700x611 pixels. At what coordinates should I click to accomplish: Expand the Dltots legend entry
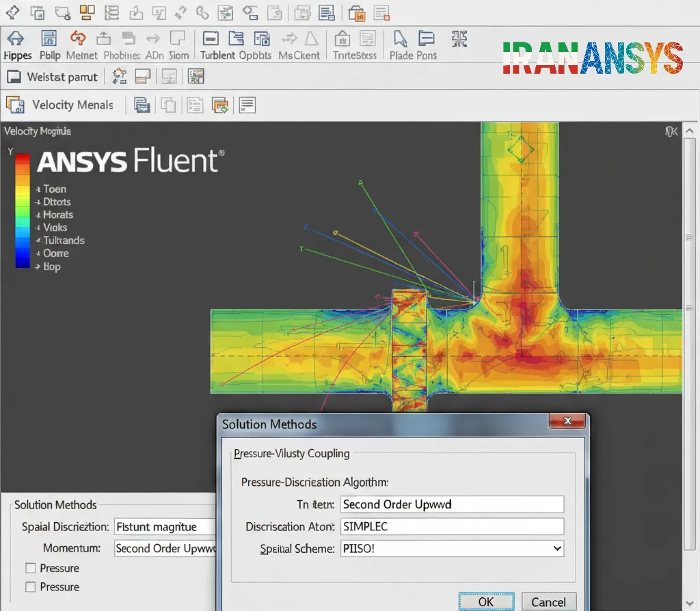tap(38, 202)
